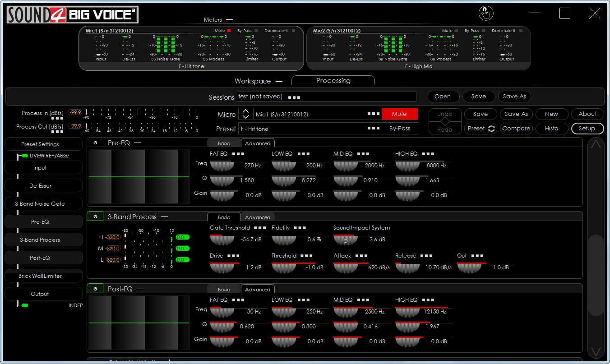Open the Histo button
This screenshot has height=364, width=610.
(x=551, y=129)
